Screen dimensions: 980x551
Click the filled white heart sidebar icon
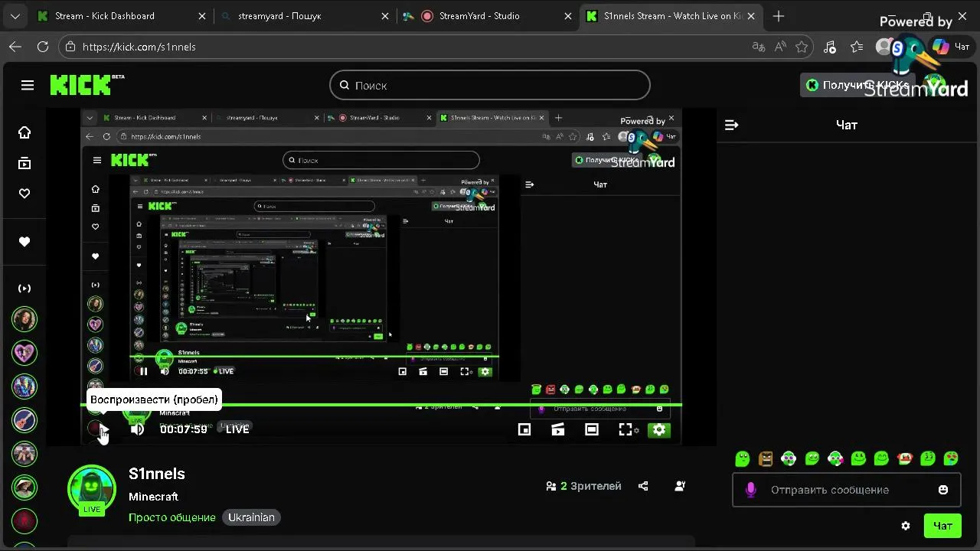coord(24,242)
